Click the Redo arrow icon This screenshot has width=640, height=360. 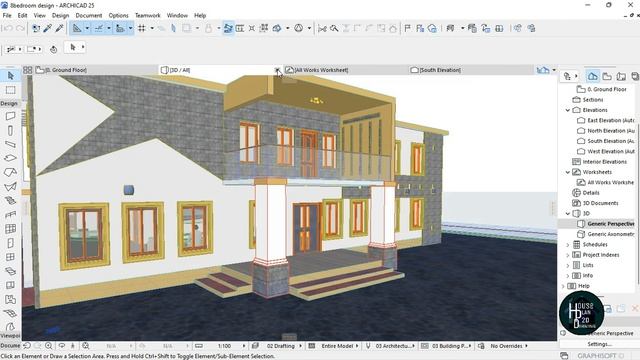click(20, 28)
